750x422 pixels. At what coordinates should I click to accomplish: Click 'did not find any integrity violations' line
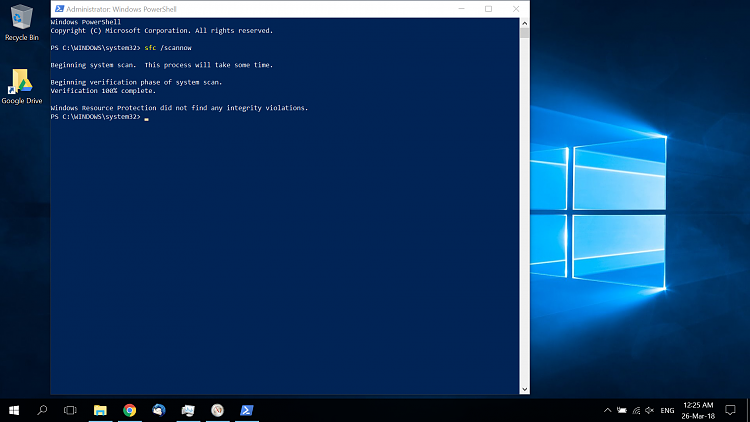click(179, 108)
